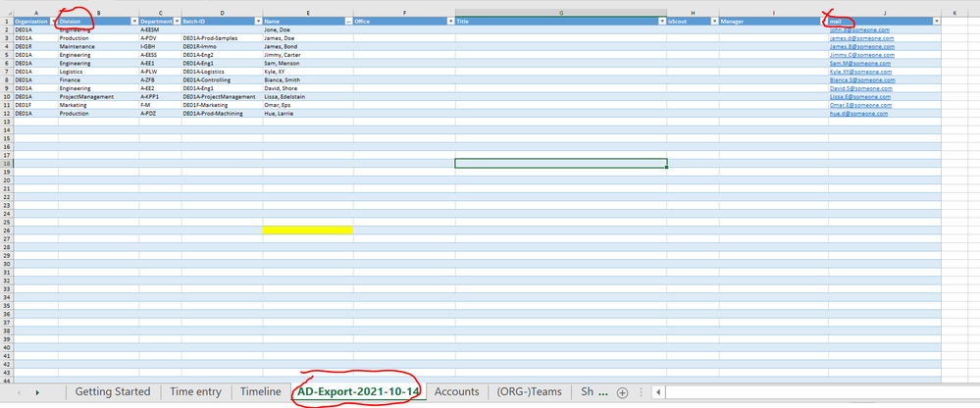Switch to the Timeline sheet tab
Viewport: 980px width, 408px height.
point(259,391)
